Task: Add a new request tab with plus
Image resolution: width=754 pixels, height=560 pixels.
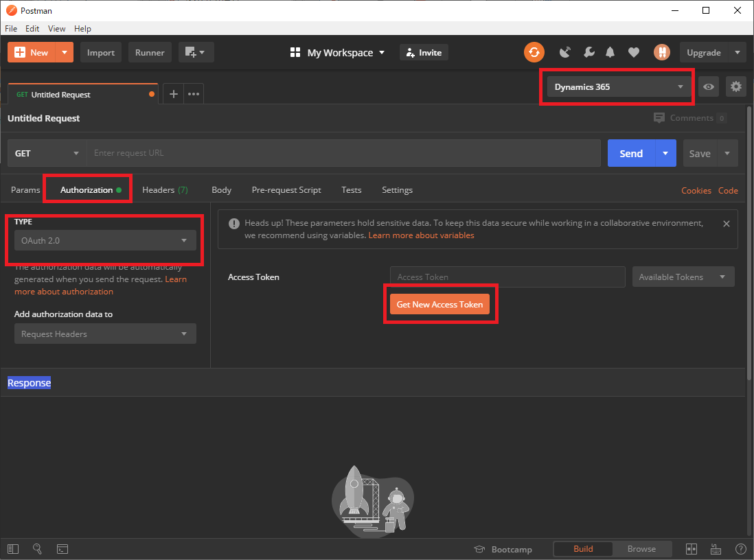Action: click(174, 94)
